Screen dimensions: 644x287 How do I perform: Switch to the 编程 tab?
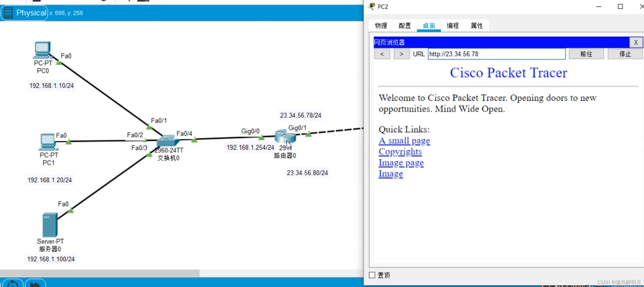click(x=453, y=26)
